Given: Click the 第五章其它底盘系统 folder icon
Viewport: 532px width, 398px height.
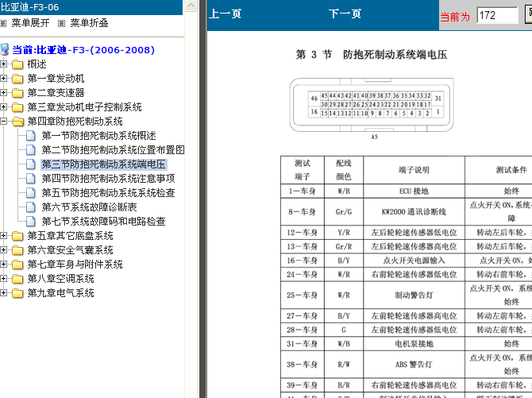Looking at the screenshot, I should click(17, 236).
